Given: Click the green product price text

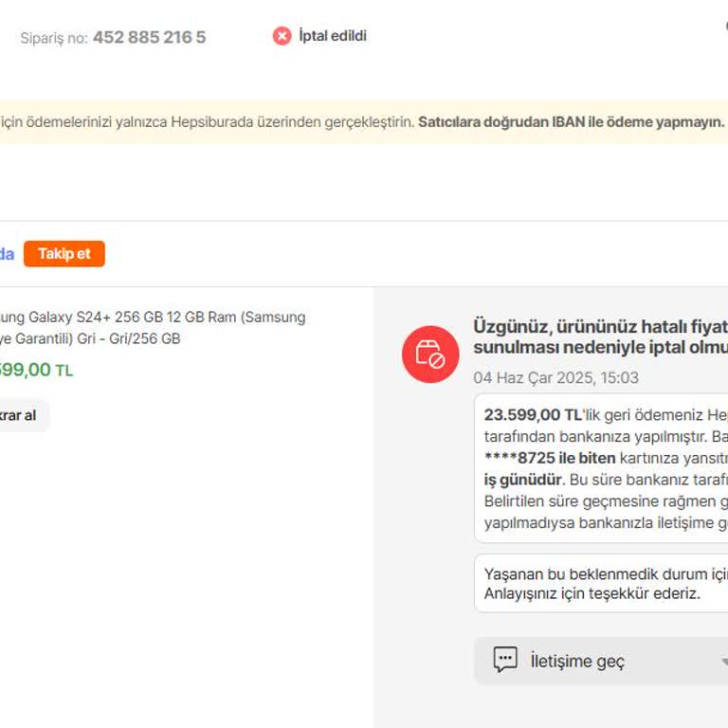Looking at the screenshot, I should pyautogui.click(x=36, y=370).
